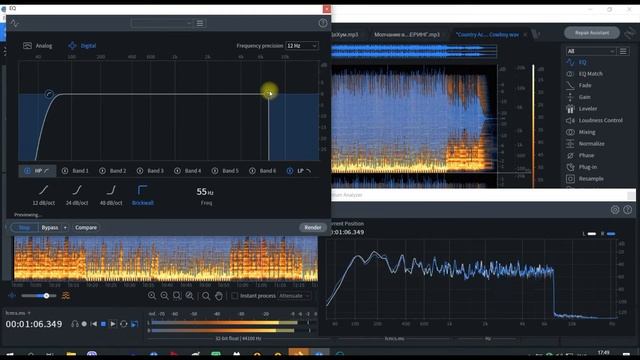This screenshot has width=640, height=360.
Task: Click the Bypass button
Action: pyautogui.click(x=50, y=227)
